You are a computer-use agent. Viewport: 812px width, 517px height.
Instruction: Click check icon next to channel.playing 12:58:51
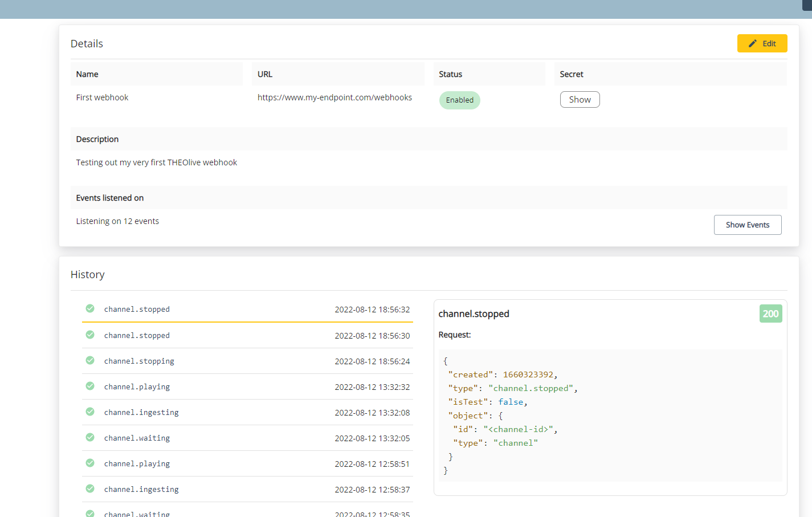(x=90, y=463)
